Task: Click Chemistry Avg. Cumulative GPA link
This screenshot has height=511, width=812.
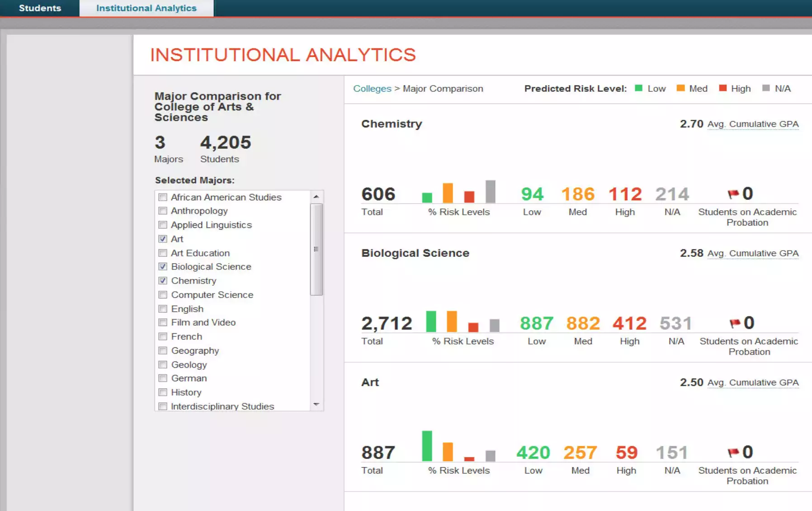Action: pyautogui.click(x=753, y=124)
